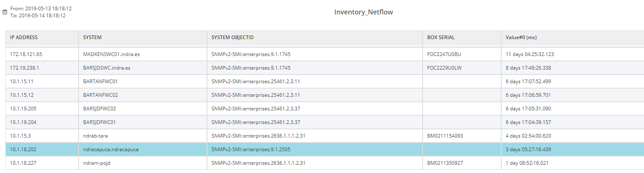This screenshot has width=644, height=173.
Task: Sort by SYSTEM OBJECTID column header
Action: click(x=232, y=37)
